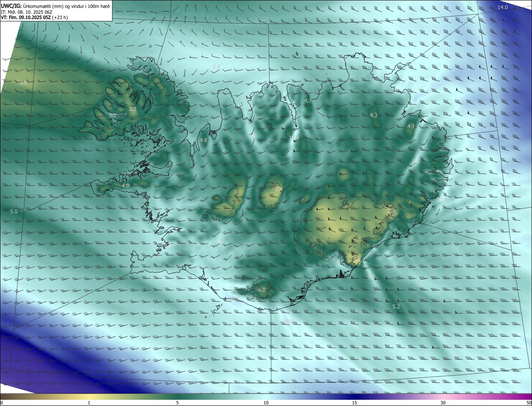
Task: Click the 4.1 value label on the map
Action: [x=411, y=126]
